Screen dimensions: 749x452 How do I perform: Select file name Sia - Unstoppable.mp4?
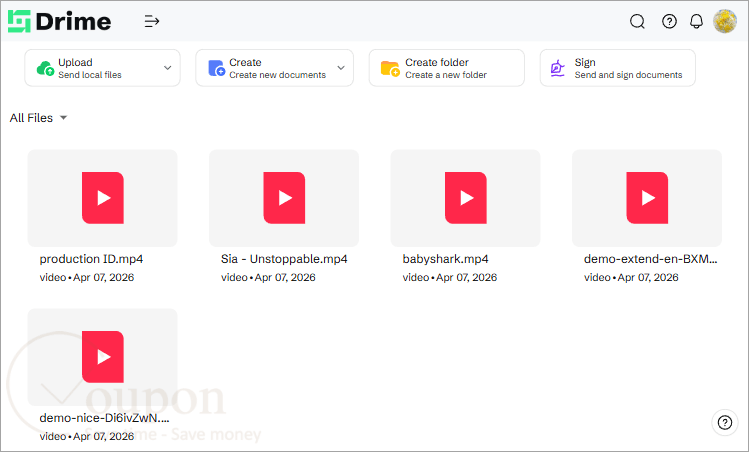(x=284, y=259)
